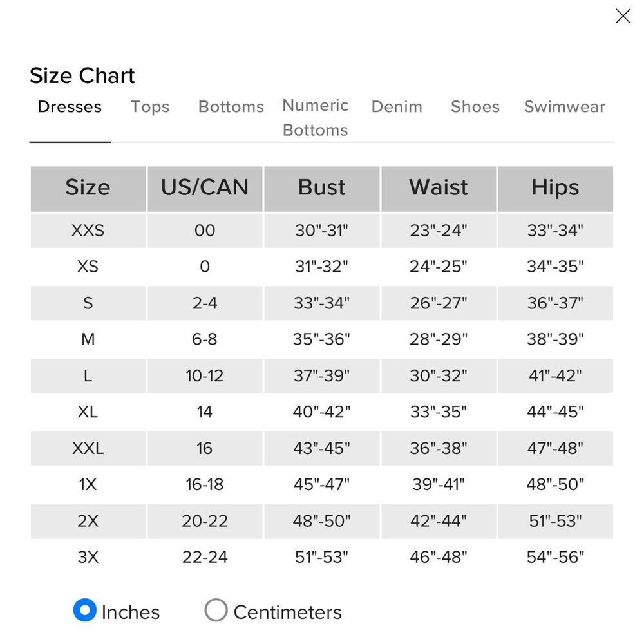This screenshot has height=644, width=644.
Task: Click the Bust column header
Action: click(322, 187)
